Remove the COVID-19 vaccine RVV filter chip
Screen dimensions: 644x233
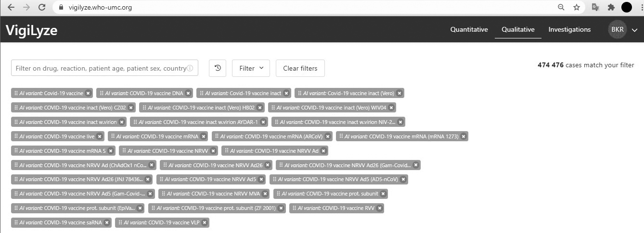coord(380,208)
